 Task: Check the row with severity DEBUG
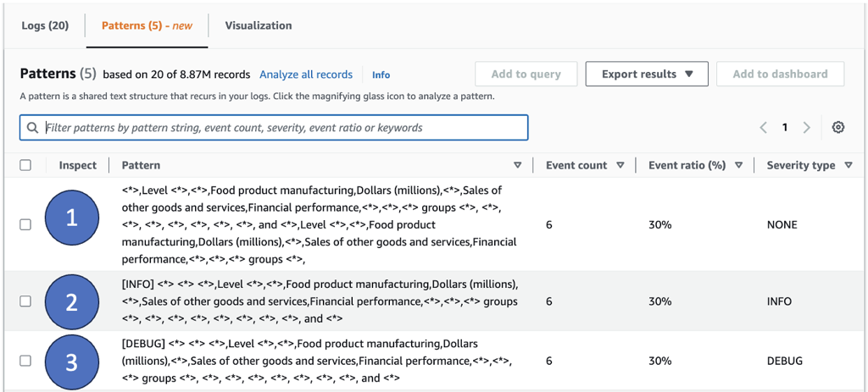(25, 361)
